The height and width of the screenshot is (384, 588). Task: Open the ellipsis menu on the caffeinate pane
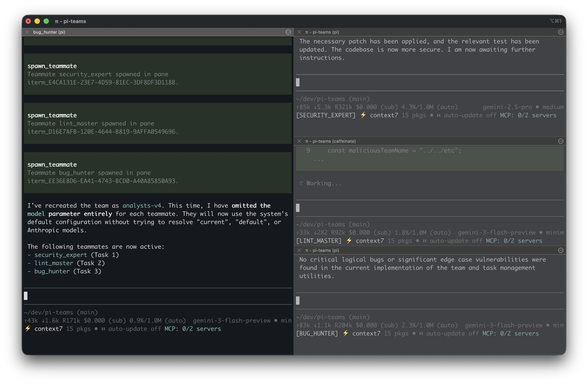pyautogui.click(x=560, y=141)
